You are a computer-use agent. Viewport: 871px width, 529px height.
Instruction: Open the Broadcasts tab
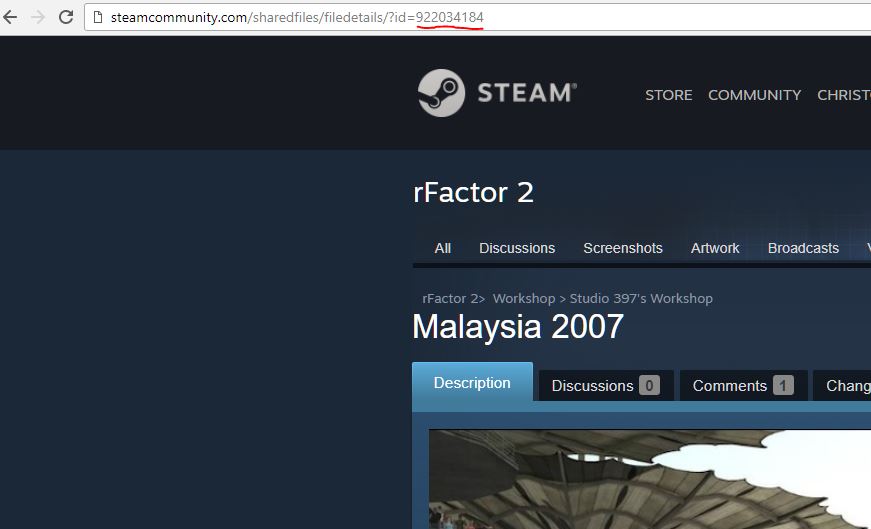click(x=803, y=248)
